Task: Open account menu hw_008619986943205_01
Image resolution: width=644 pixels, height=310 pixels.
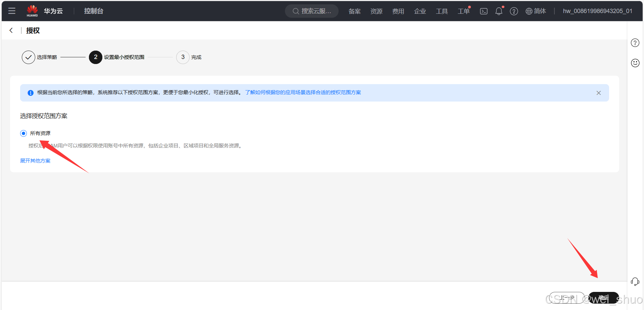Action: coord(598,11)
